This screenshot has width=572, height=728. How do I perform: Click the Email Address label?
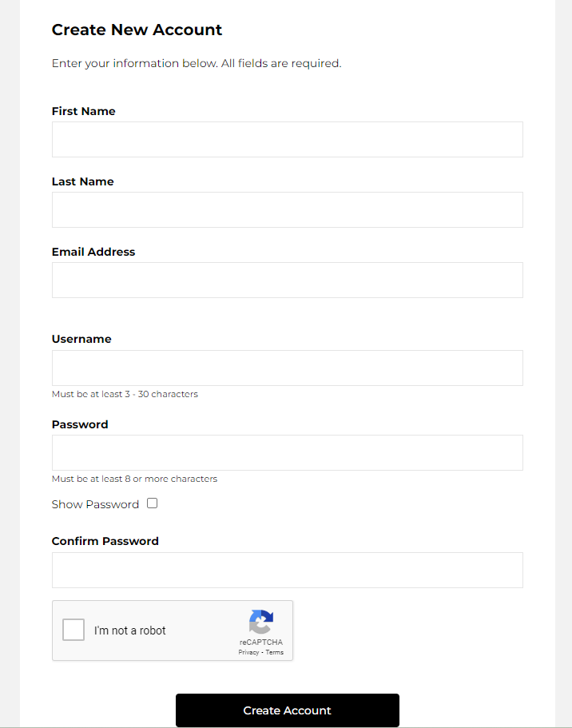[x=93, y=252]
